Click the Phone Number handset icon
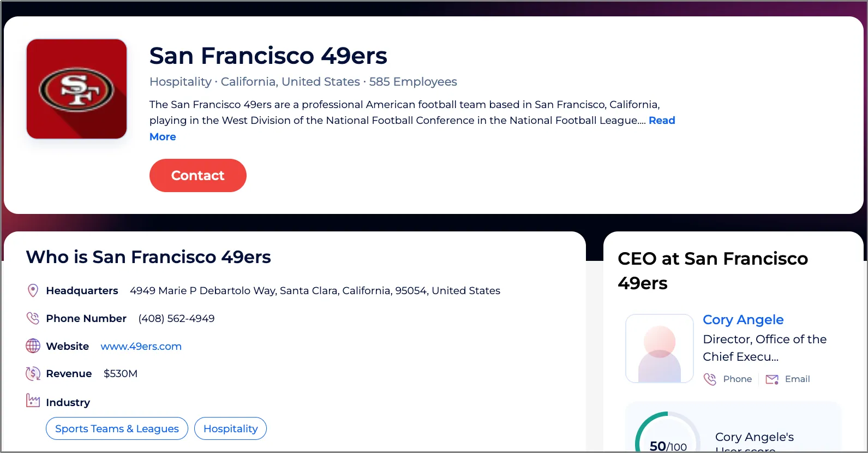Image resolution: width=868 pixels, height=453 pixels. coord(33,318)
